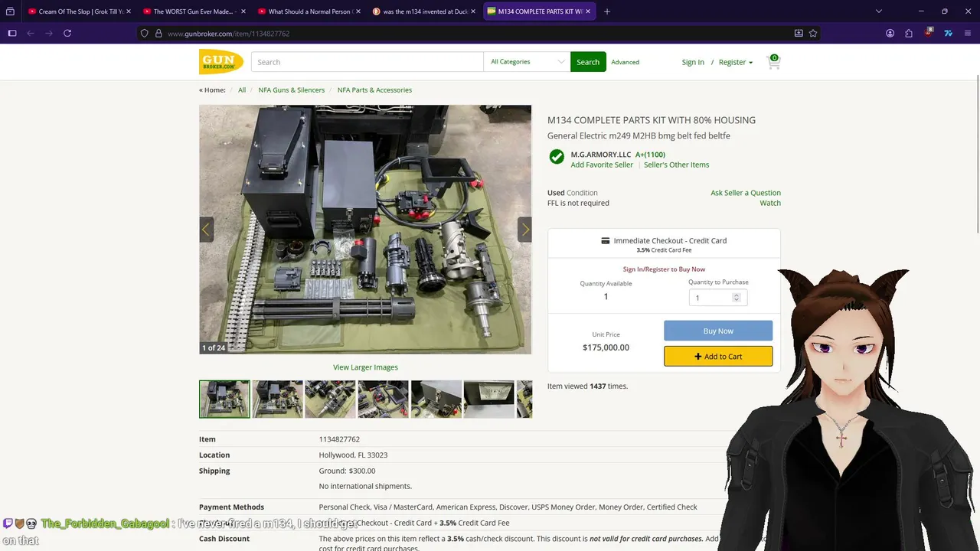Bookmark this page with star icon

point(813,33)
